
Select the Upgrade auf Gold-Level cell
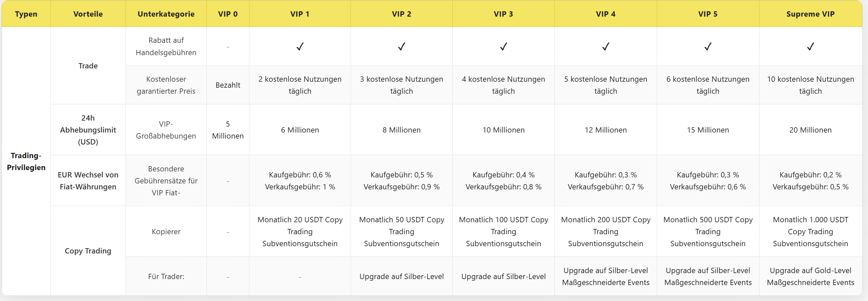tap(810, 276)
